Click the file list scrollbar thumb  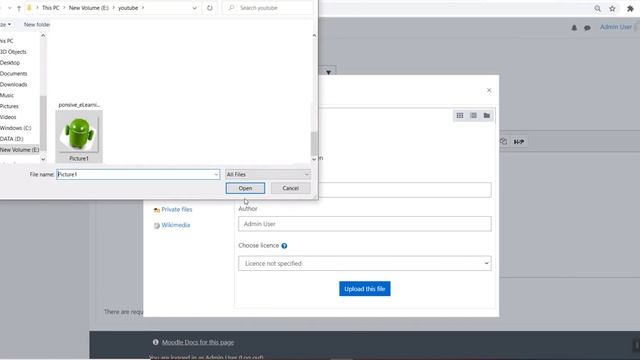click(x=314, y=144)
